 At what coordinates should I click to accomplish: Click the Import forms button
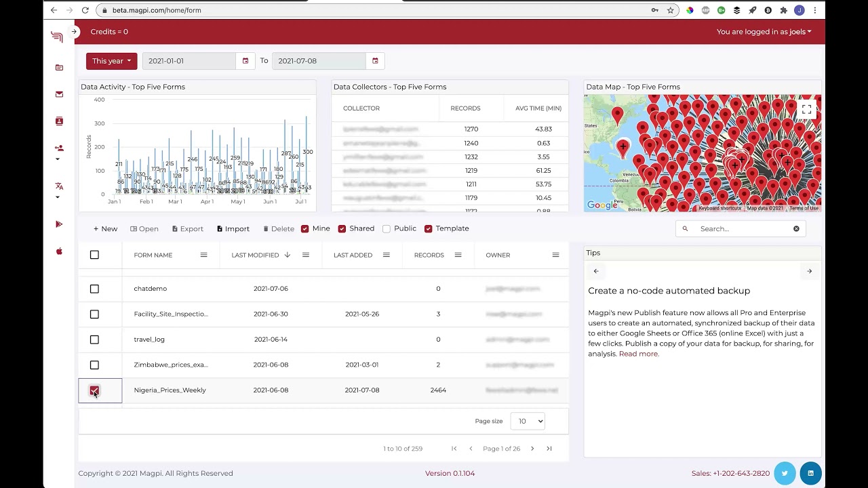[233, 229]
